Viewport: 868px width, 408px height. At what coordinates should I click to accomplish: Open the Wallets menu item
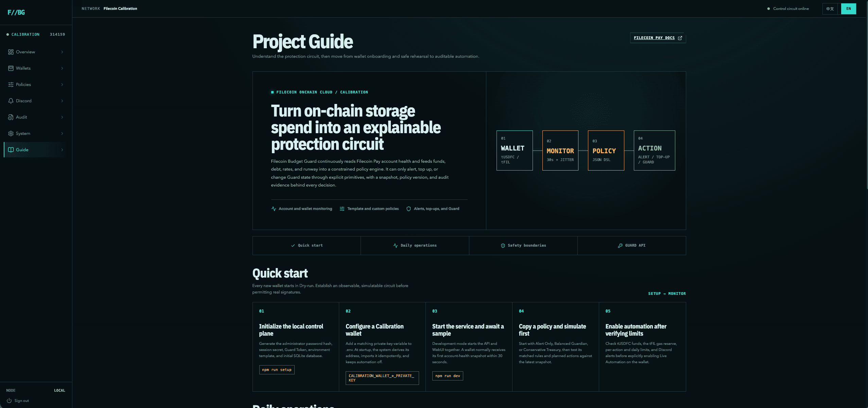(x=36, y=68)
